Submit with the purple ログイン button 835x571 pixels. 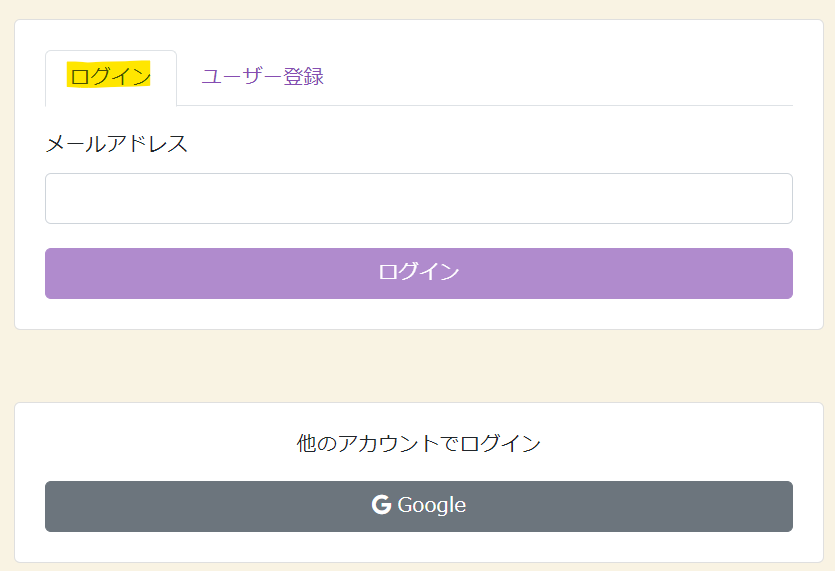(419, 273)
